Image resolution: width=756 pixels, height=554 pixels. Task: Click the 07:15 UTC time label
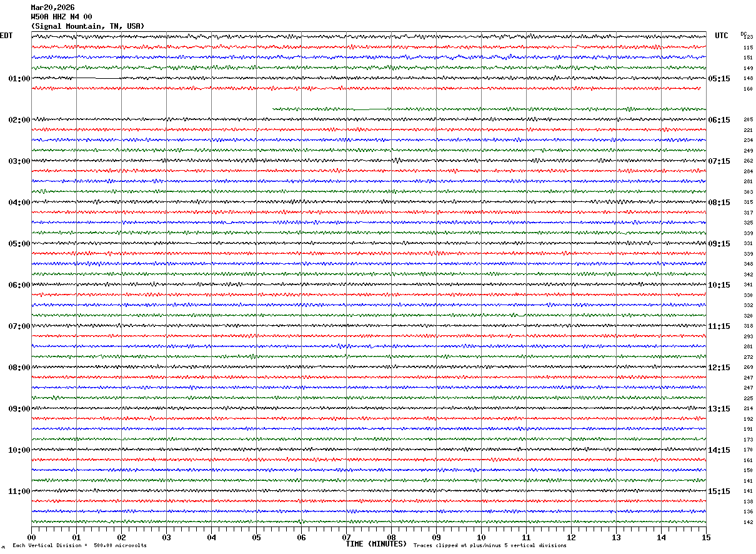(x=719, y=161)
